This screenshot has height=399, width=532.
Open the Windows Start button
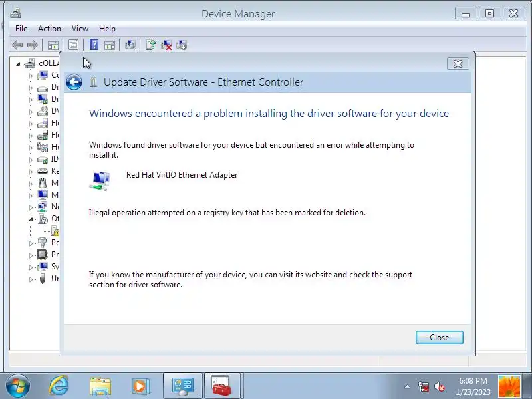tap(18, 386)
